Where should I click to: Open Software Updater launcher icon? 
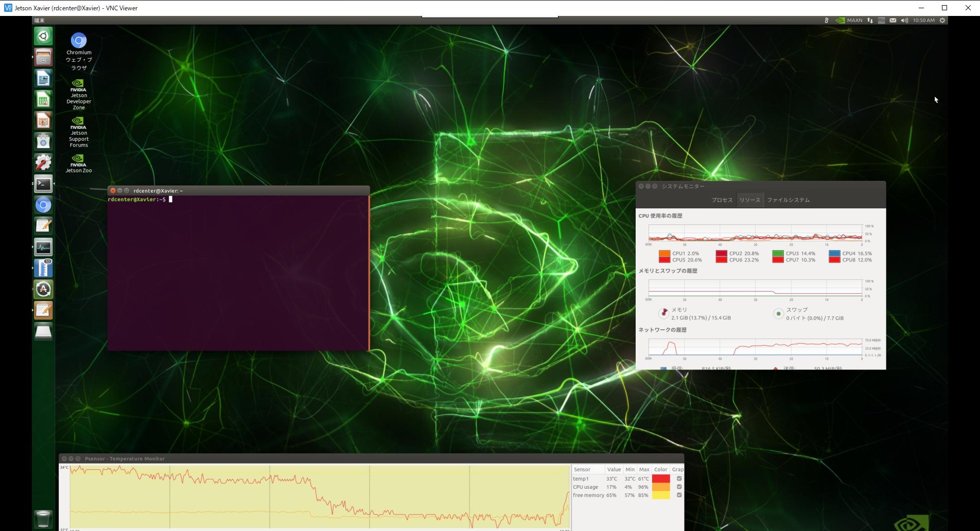click(43, 289)
